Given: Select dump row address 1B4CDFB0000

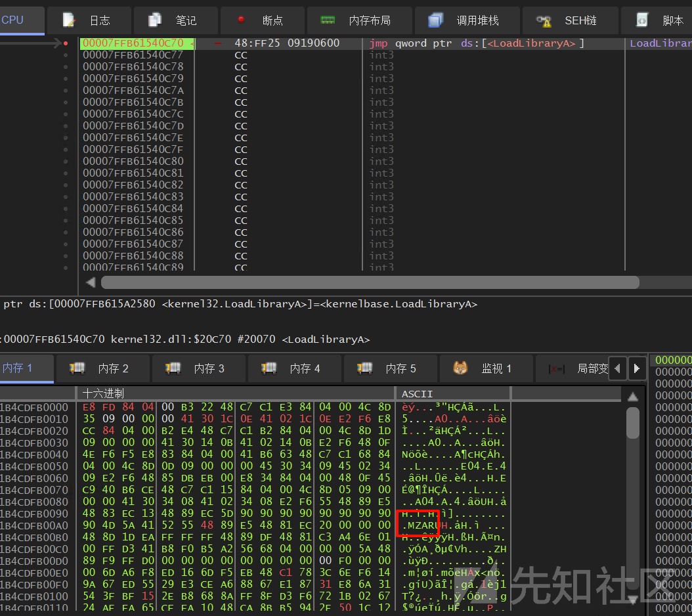Looking at the screenshot, I should coord(34,407).
